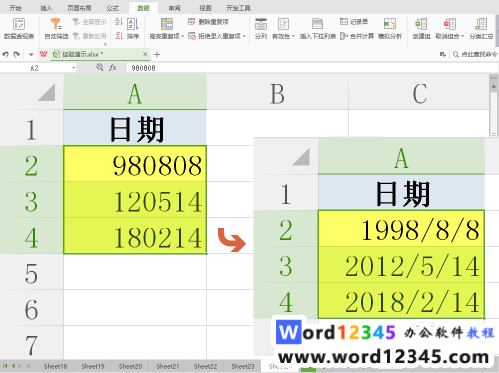Screen dimensions: 499x373
Task: Close the 经验演示.xlsx document tab
Action: coord(145,54)
